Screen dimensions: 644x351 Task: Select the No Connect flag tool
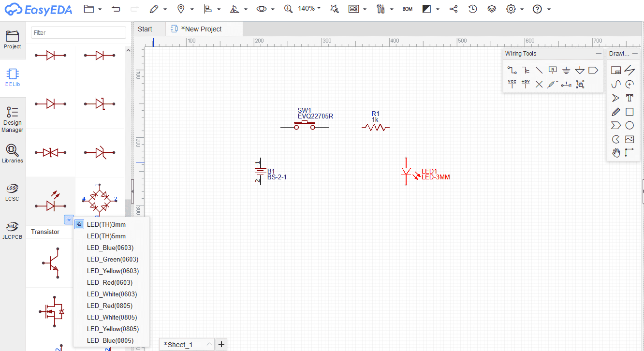click(x=539, y=84)
